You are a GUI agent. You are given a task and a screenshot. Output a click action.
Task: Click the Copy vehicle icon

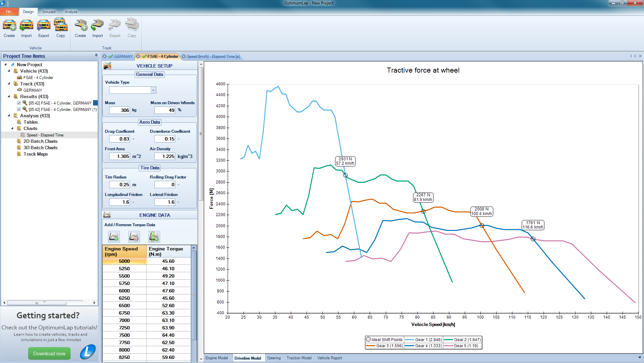61,25
